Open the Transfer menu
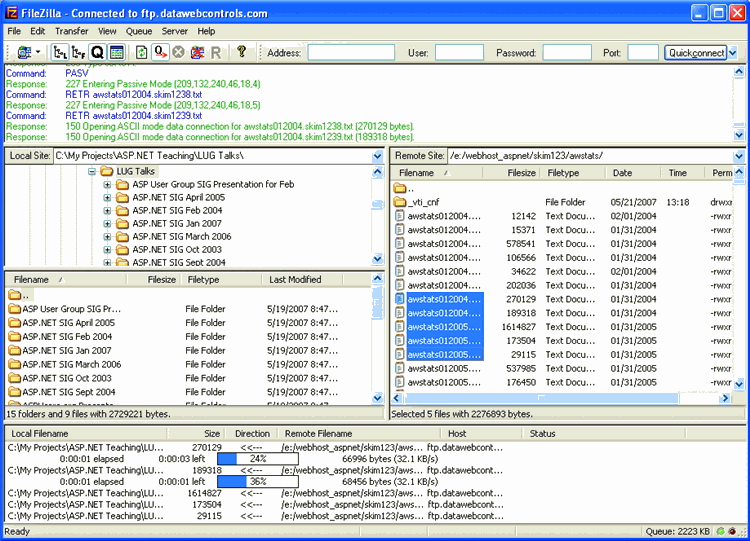This screenshot has height=541, width=750. click(x=71, y=31)
